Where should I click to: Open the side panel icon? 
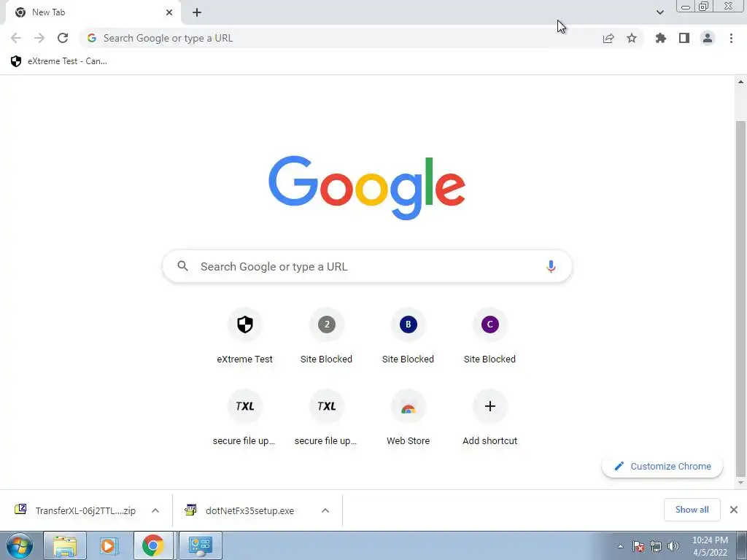tap(684, 38)
